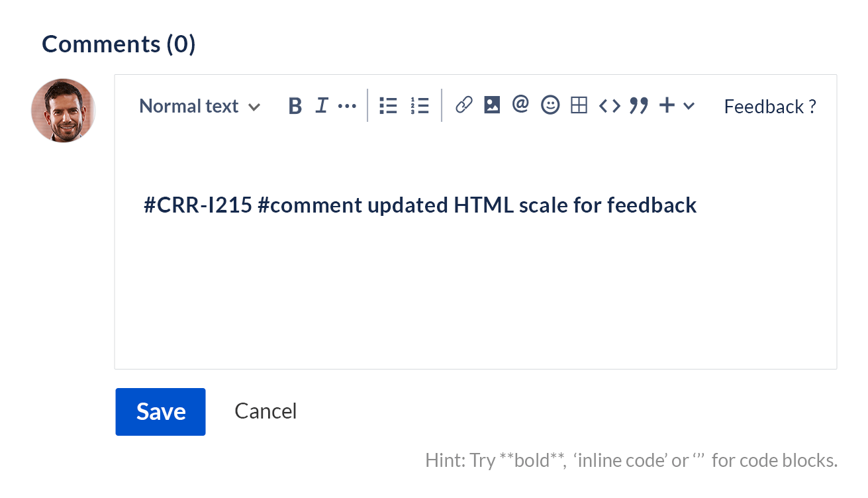
Task: Insert an image into the comment
Action: (x=492, y=105)
